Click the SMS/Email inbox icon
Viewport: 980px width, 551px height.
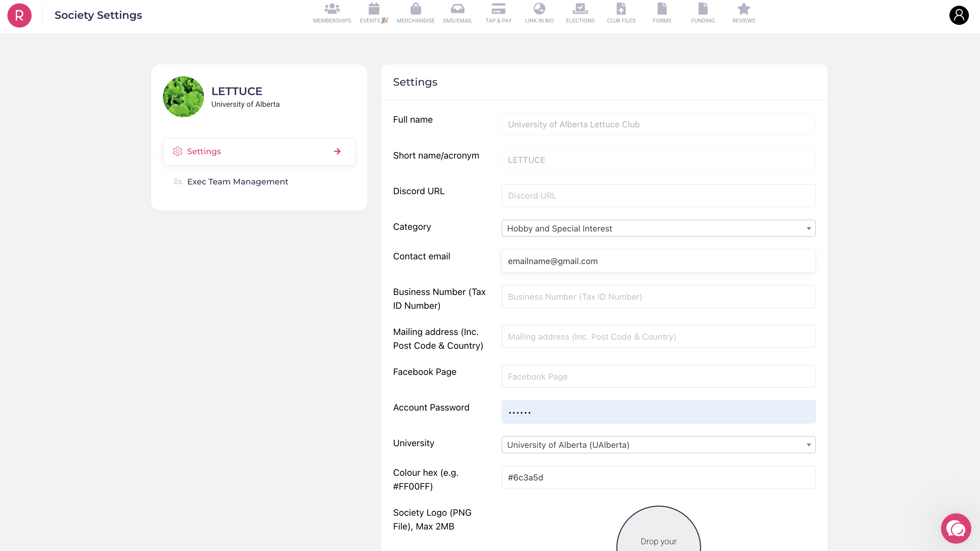click(x=457, y=9)
